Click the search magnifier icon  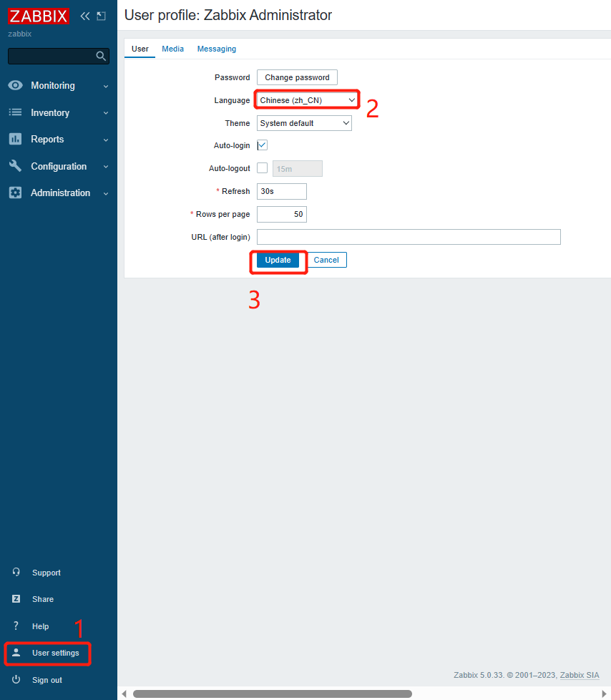[101, 56]
